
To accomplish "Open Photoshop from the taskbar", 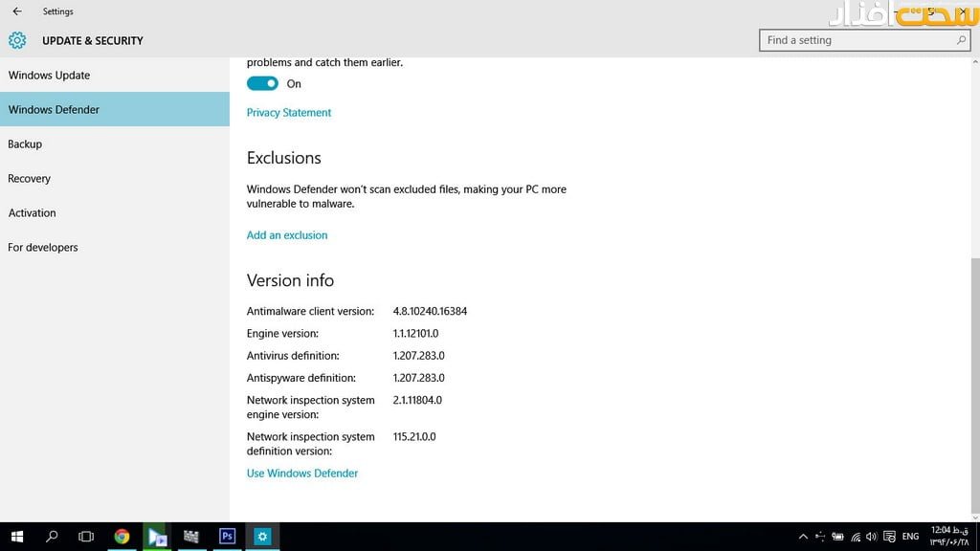I will point(227,537).
